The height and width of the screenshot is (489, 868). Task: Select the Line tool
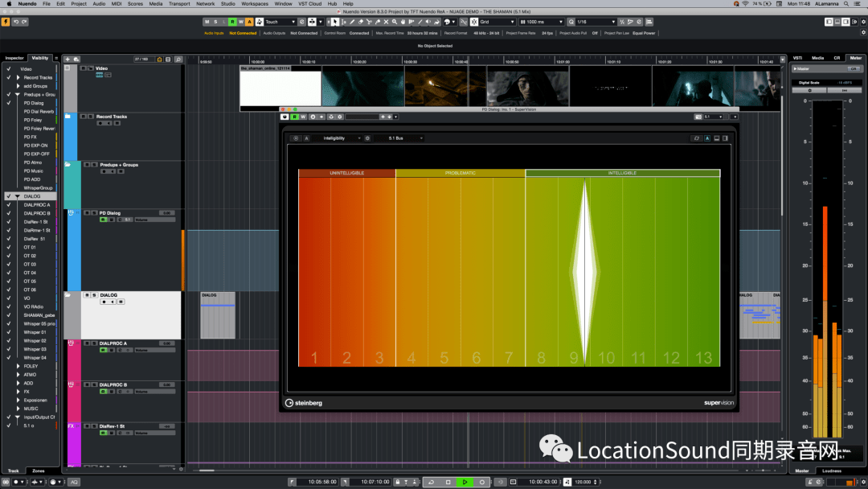tap(420, 23)
